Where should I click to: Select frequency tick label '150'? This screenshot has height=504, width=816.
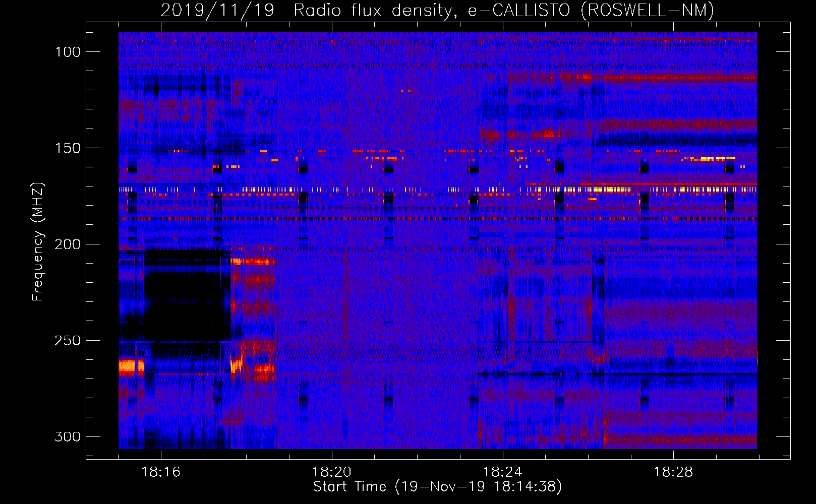(68, 148)
